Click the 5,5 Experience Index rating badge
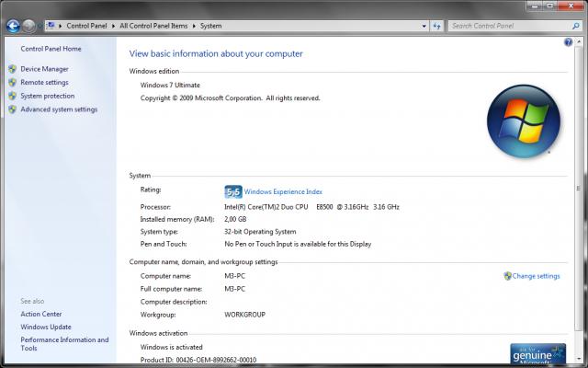 tap(233, 191)
